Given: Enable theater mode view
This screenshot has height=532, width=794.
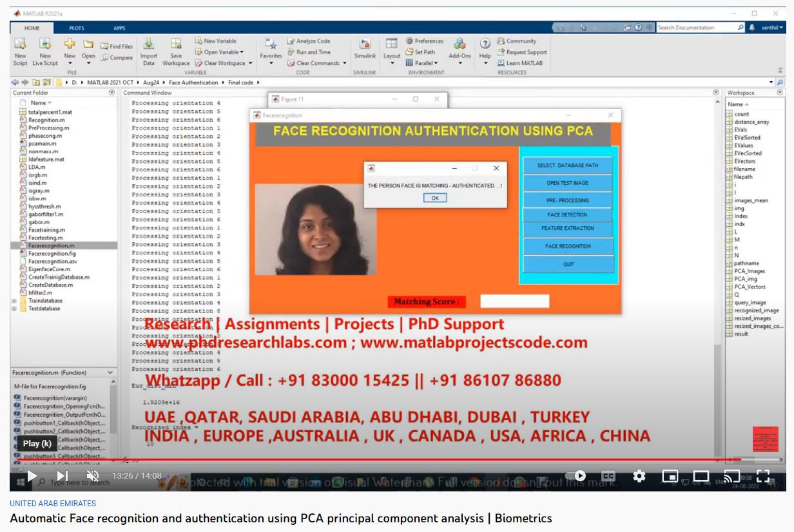Looking at the screenshot, I should (701, 476).
